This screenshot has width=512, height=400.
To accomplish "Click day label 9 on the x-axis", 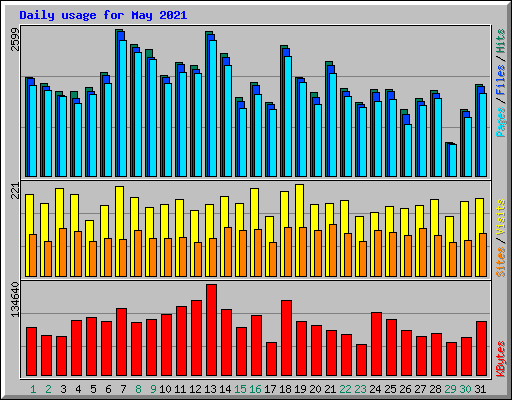I will [153, 389].
